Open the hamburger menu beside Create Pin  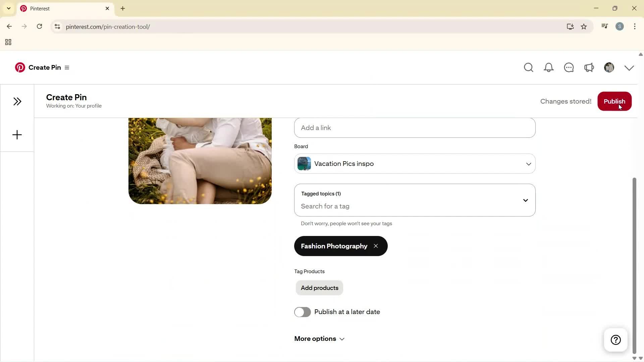(x=67, y=67)
